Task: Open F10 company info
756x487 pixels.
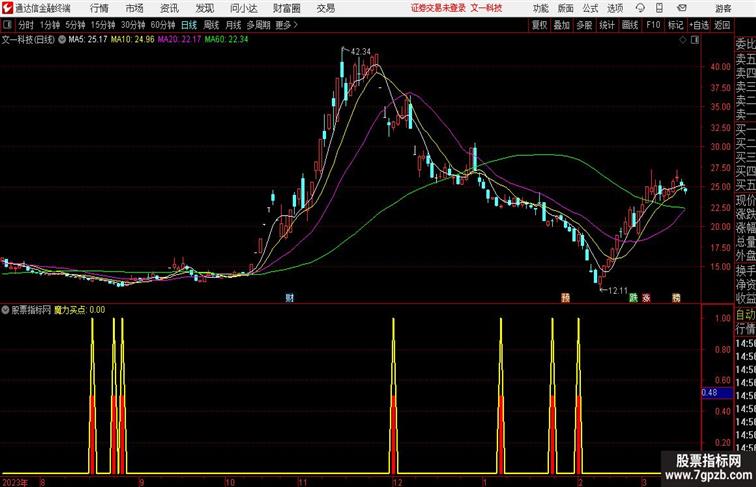Action: point(653,25)
